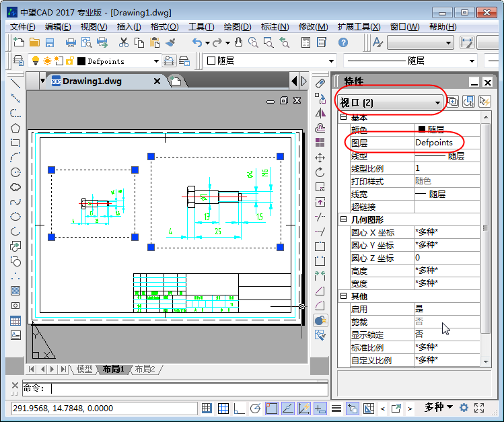Open the Defpoints layer dropdown
The width and height of the screenshot is (504, 422).
[156, 61]
